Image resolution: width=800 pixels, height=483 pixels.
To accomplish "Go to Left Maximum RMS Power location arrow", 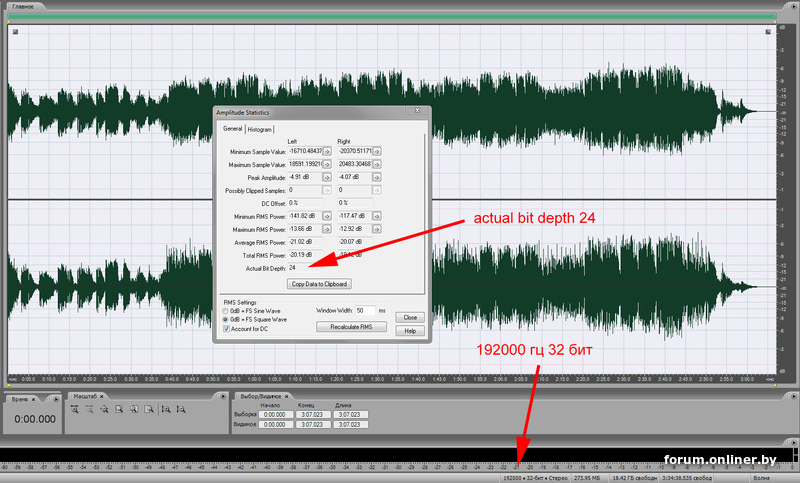I will pyautogui.click(x=327, y=229).
